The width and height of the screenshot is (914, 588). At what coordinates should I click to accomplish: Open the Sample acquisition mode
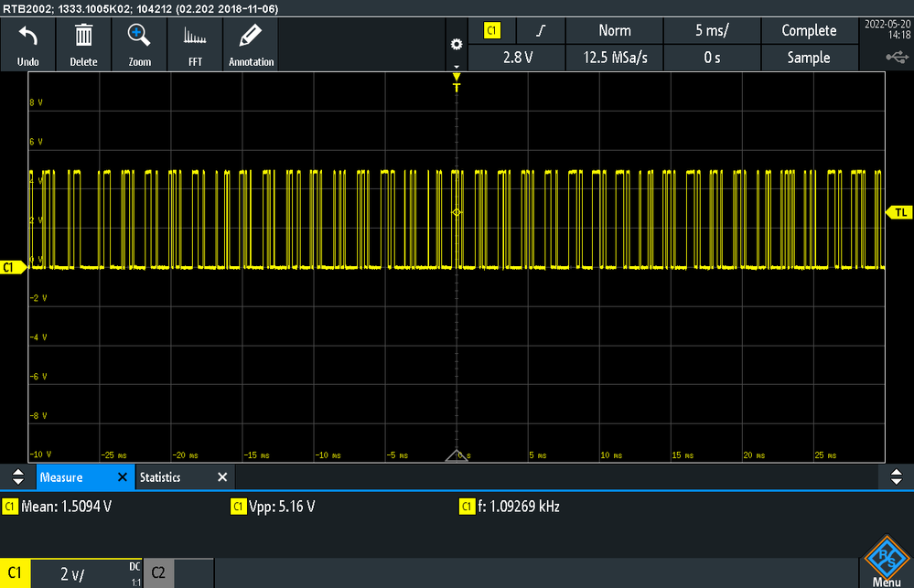pos(809,58)
